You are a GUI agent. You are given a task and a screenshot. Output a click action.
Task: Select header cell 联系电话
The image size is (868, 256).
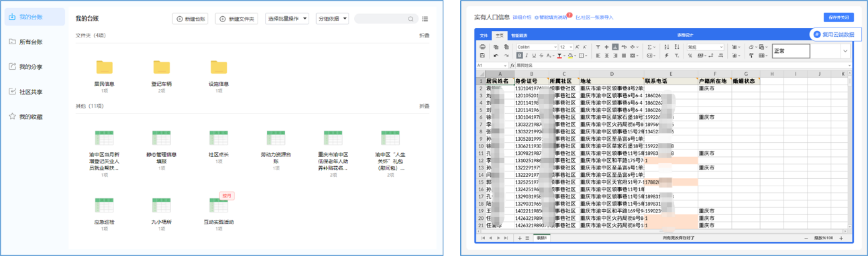[x=671, y=81]
